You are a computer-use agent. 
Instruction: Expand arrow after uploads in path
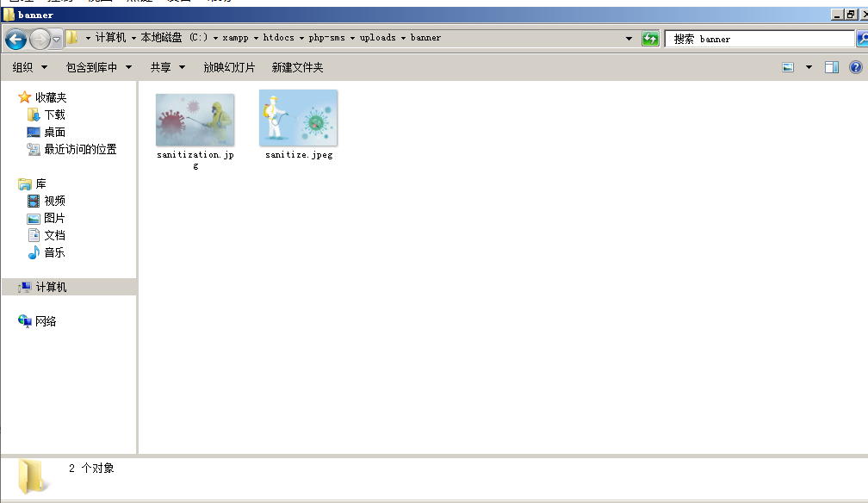pyautogui.click(x=403, y=38)
